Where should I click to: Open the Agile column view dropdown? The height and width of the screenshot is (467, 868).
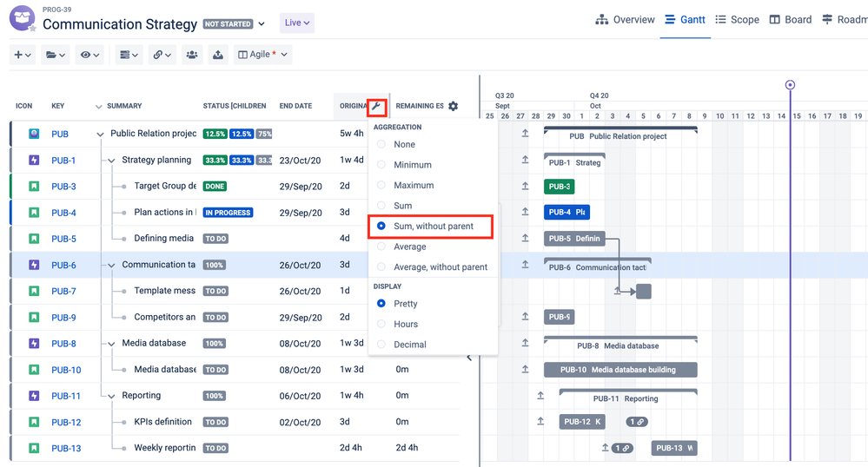coord(263,55)
